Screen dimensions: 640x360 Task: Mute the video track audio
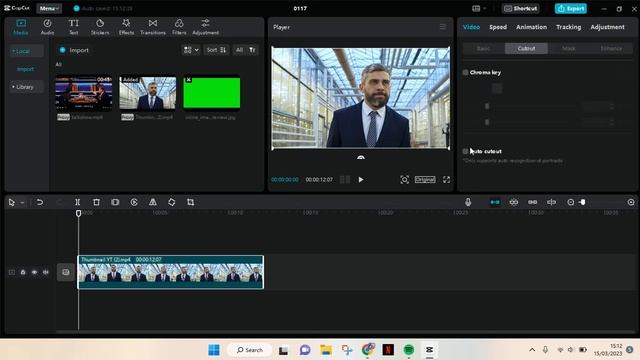(46, 272)
